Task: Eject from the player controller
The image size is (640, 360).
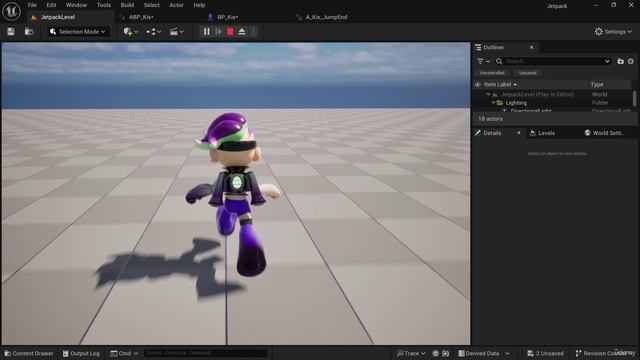Action: [242, 31]
